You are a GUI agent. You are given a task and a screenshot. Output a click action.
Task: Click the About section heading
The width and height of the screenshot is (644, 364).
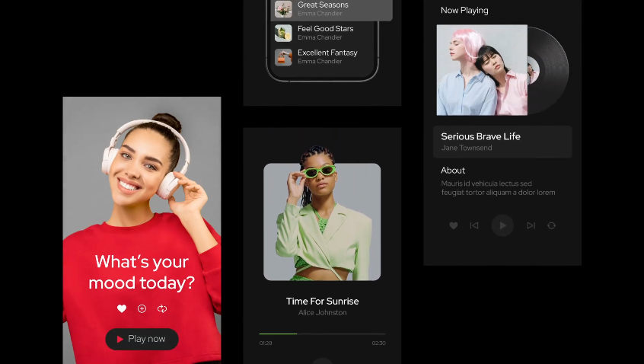point(453,170)
